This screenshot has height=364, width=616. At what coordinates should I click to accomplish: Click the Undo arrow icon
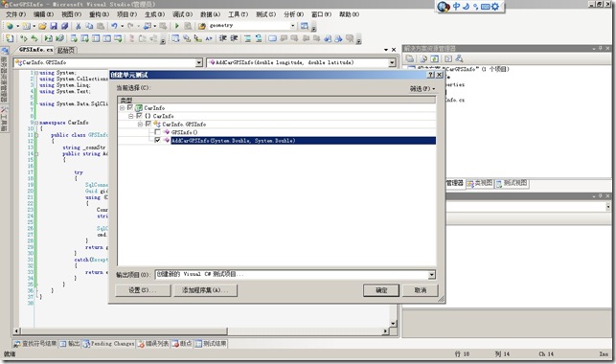pyautogui.click(x=114, y=26)
